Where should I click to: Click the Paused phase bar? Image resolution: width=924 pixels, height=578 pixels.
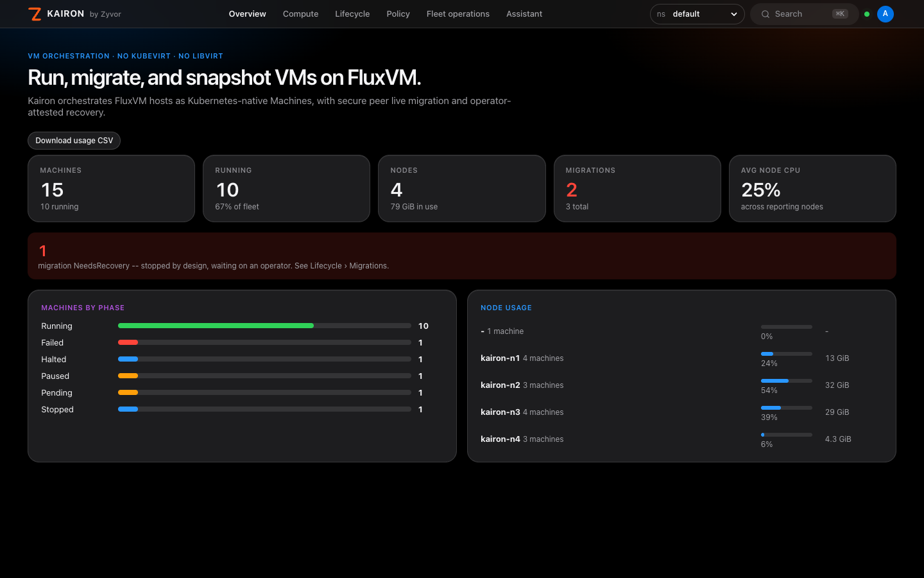[x=264, y=376]
